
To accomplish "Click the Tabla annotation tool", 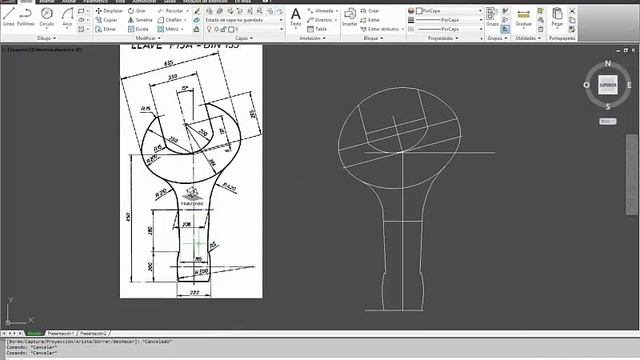I will tap(317, 29).
